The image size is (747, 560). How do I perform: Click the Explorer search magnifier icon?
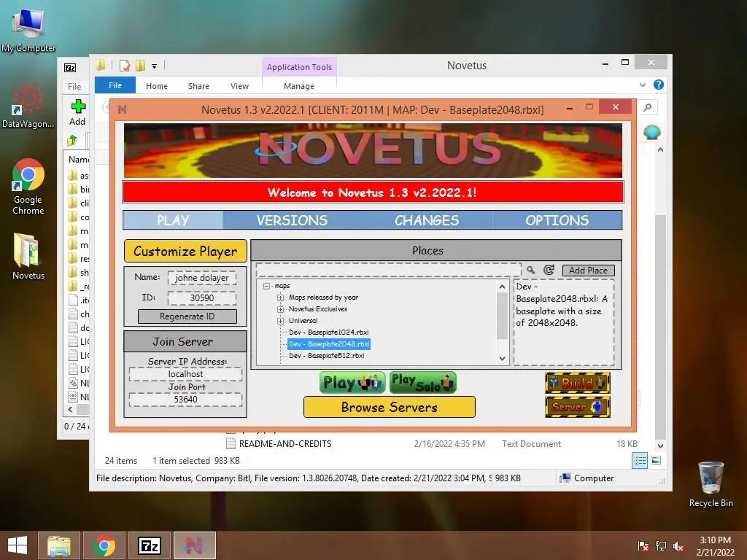point(648,108)
